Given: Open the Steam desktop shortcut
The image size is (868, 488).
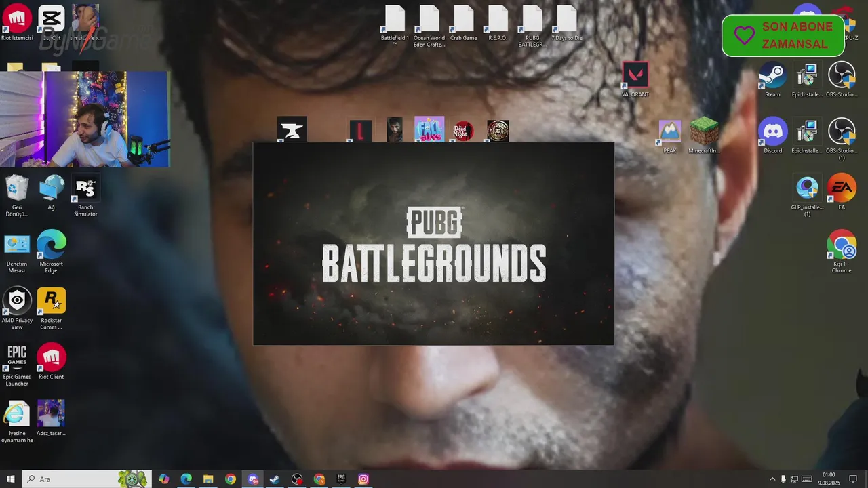Looking at the screenshot, I should tap(772, 79).
